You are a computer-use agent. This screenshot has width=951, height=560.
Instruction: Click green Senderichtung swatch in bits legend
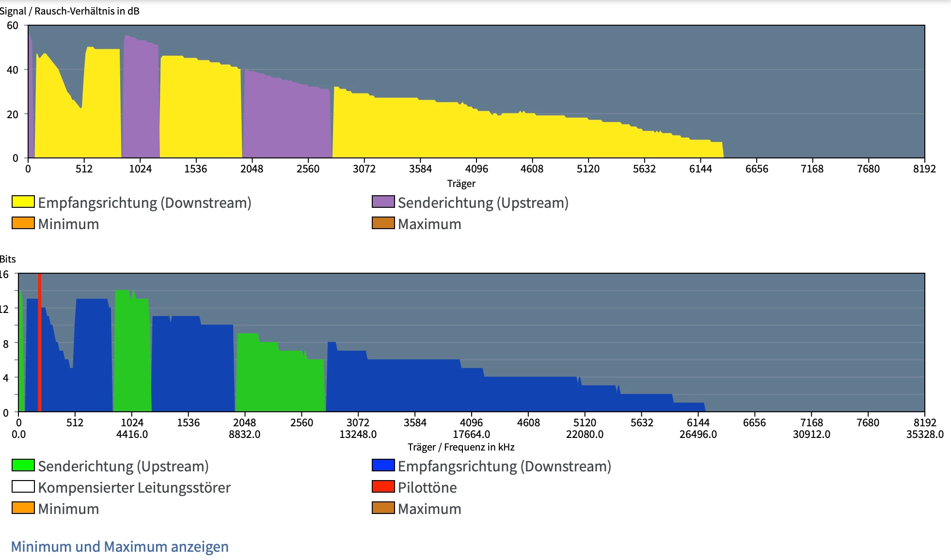coord(23,466)
